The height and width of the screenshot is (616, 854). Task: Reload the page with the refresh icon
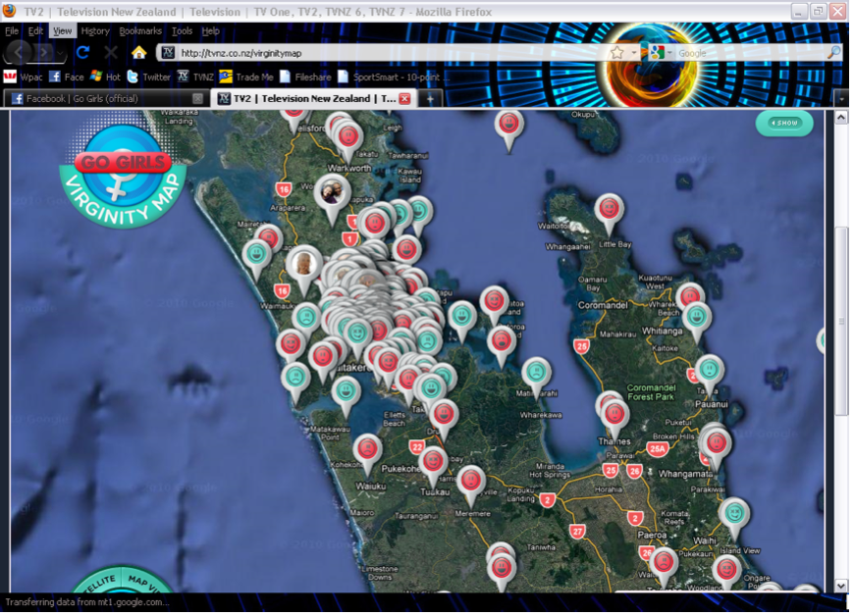tap(82, 53)
